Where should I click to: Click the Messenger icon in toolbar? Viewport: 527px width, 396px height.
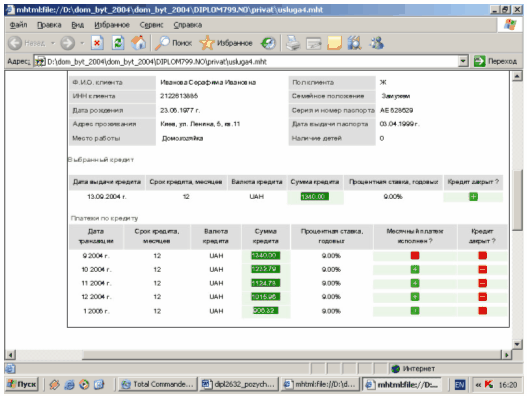point(376,43)
